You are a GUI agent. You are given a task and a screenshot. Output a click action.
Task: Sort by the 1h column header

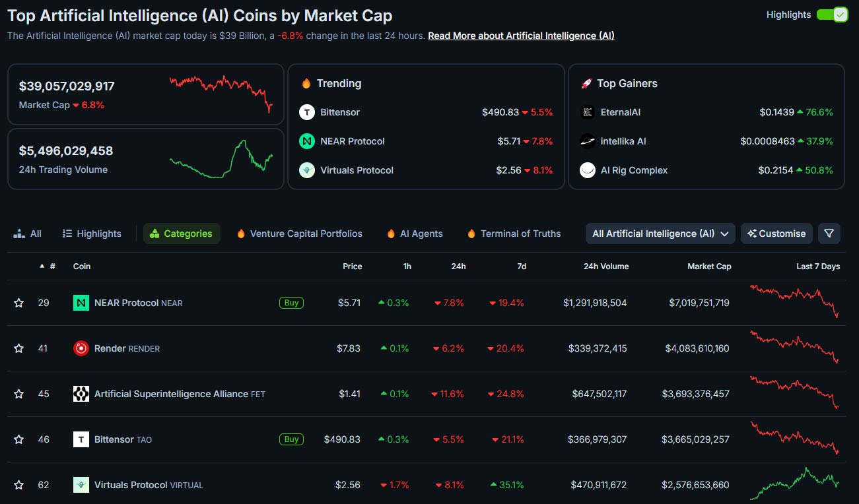click(x=407, y=267)
